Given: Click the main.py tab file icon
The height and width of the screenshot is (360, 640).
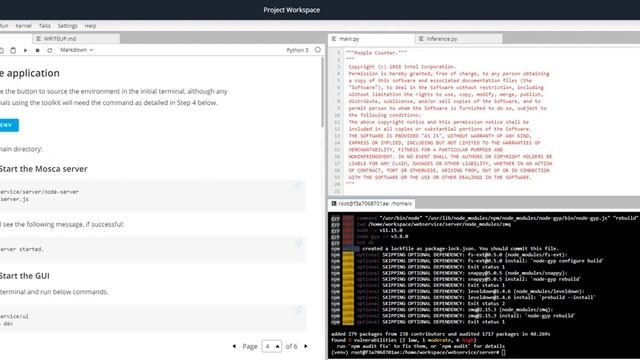Looking at the screenshot, I should (x=334, y=39).
